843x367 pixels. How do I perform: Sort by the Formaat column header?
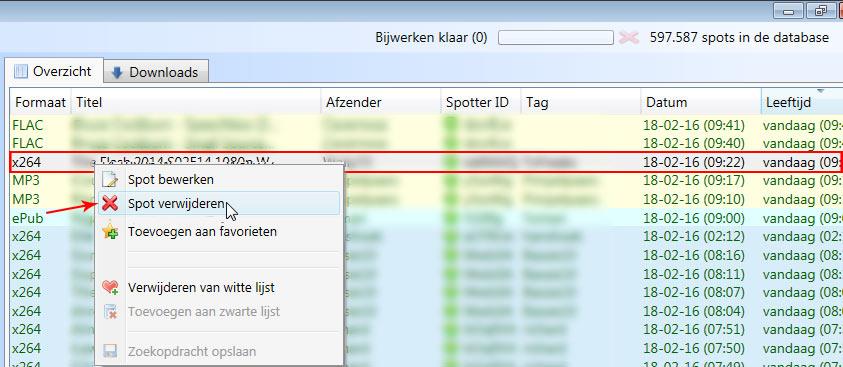click(x=40, y=102)
